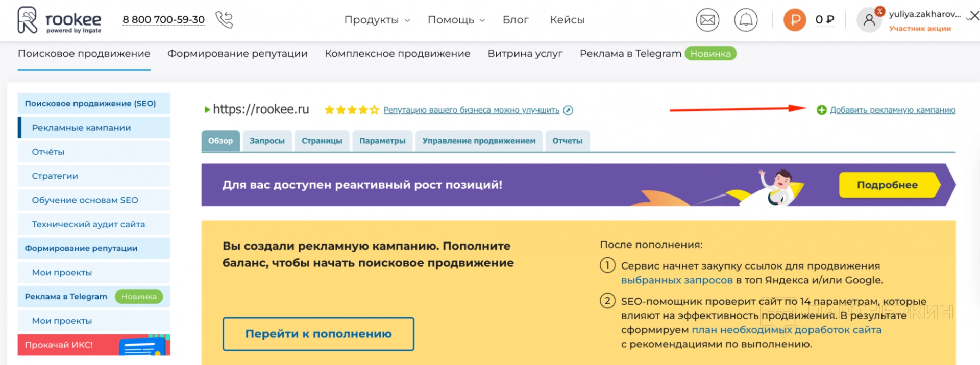
Task: Expand the green triangle beside https://rookee.ru
Action: (x=207, y=109)
